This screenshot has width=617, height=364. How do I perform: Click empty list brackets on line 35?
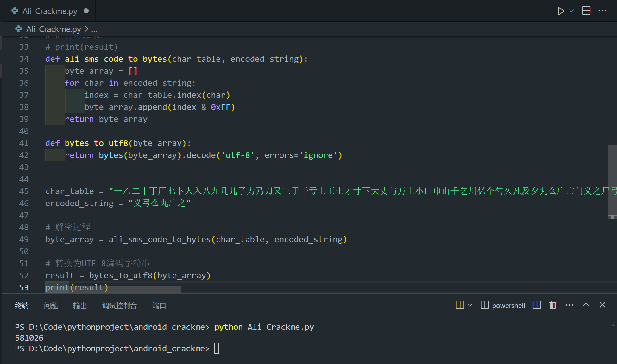(133, 71)
